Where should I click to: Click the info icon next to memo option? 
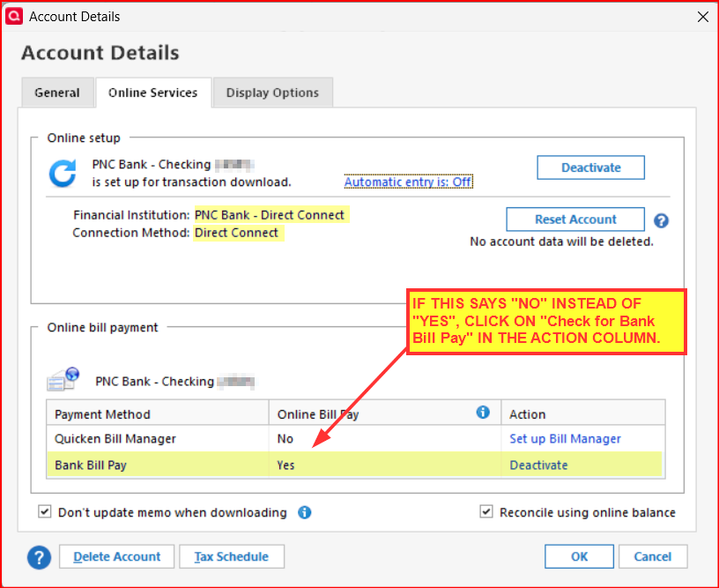[304, 512]
